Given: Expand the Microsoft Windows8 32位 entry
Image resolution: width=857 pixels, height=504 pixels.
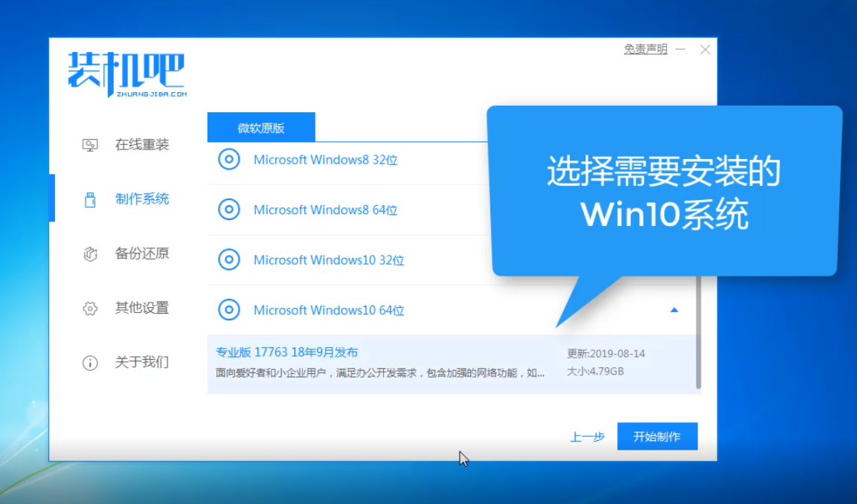Looking at the screenshot, I should point(673,159).
